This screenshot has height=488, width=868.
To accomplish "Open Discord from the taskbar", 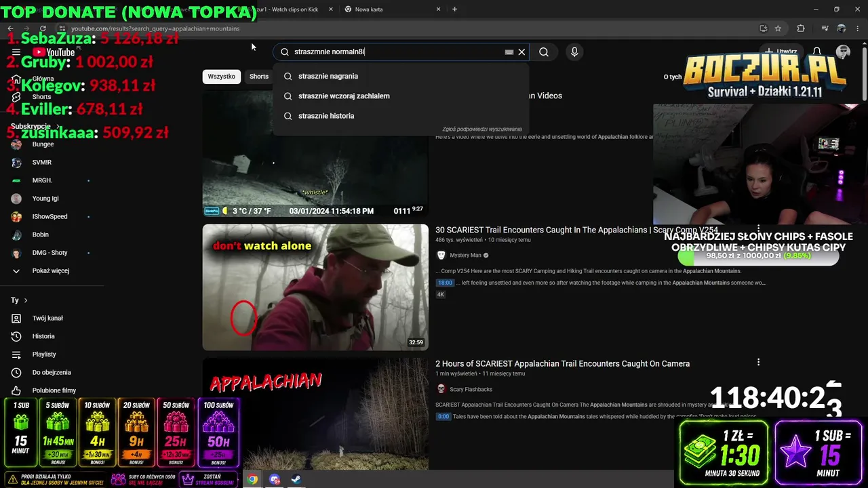I will coord(275,479).
